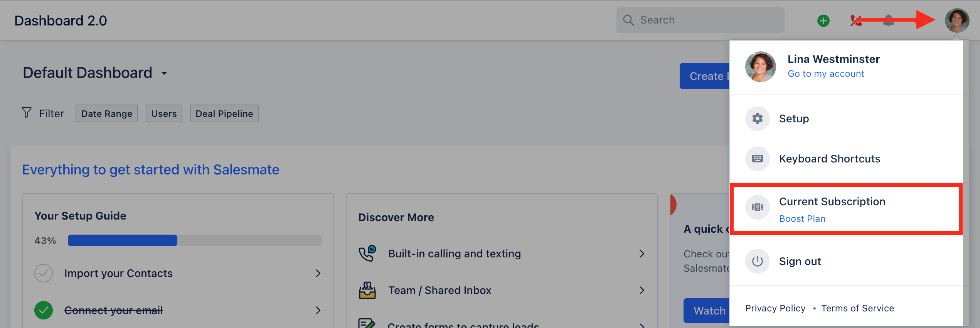Image resolution: width=980 pixels, height=328 pixels.
Task: Focus the Search input field
Action: 700,20
